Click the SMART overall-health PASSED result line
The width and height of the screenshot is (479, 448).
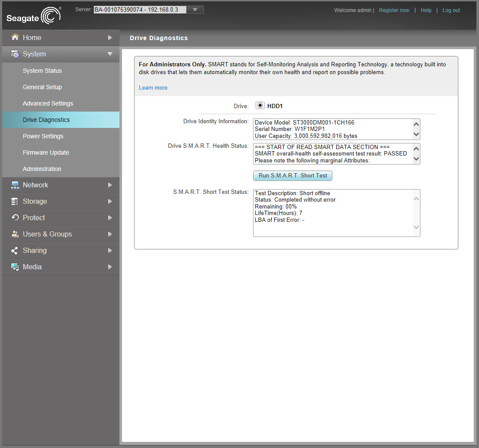(331, 153)
